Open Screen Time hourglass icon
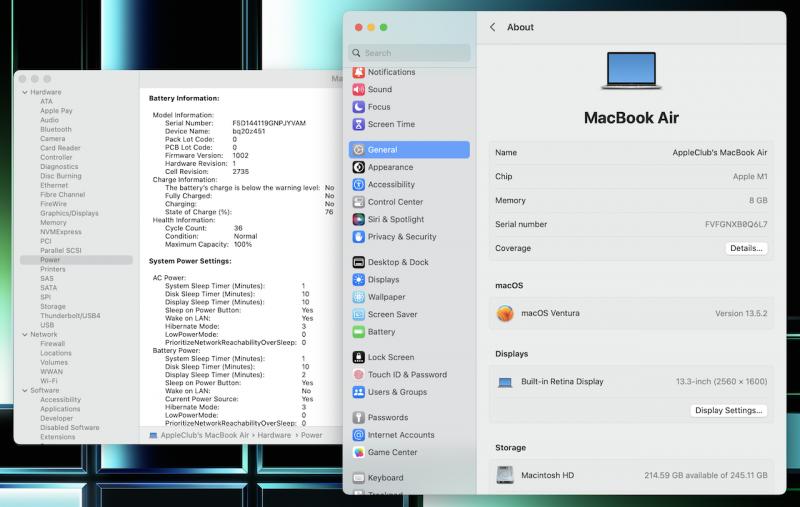The height and width of the screenshot is (507, 800). tap(359, 124)
